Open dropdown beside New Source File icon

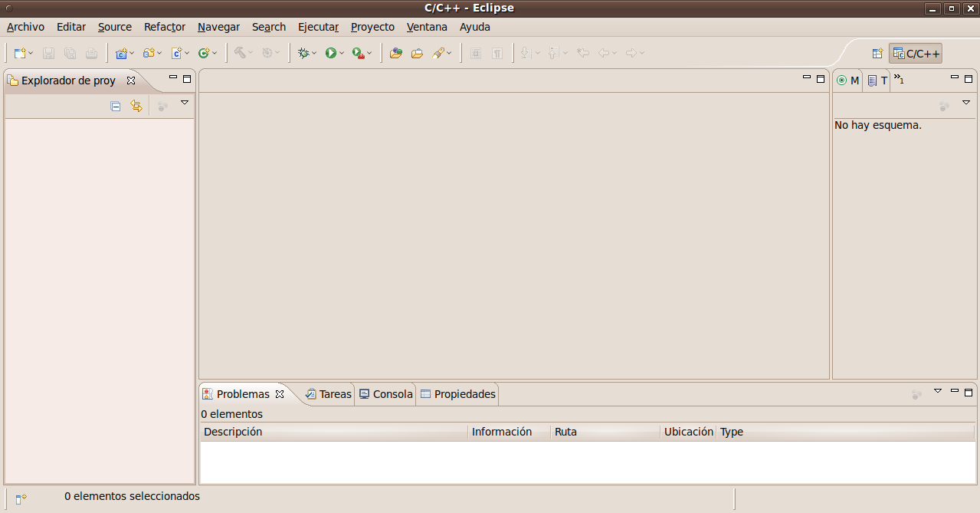(x=188, y=54)
